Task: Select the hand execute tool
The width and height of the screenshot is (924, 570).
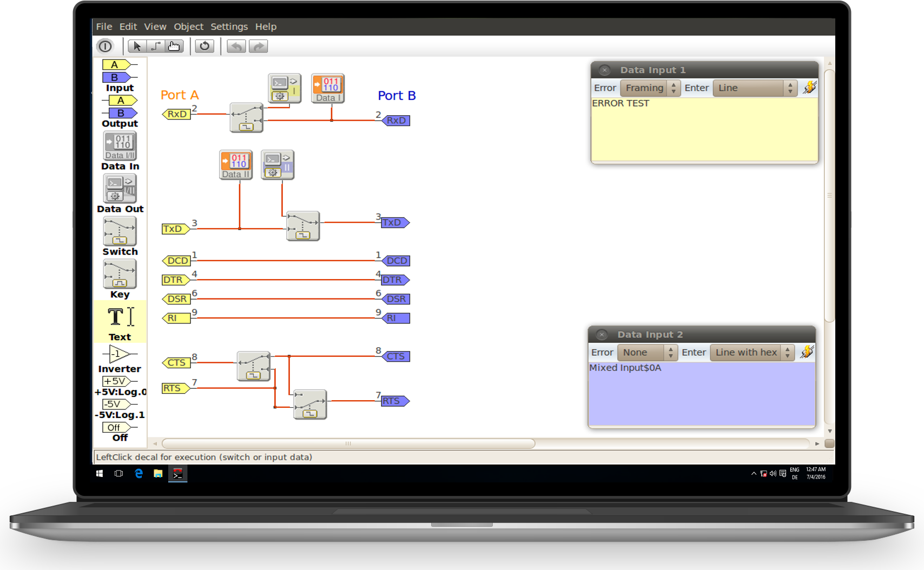Action: [x=174, y=47]
